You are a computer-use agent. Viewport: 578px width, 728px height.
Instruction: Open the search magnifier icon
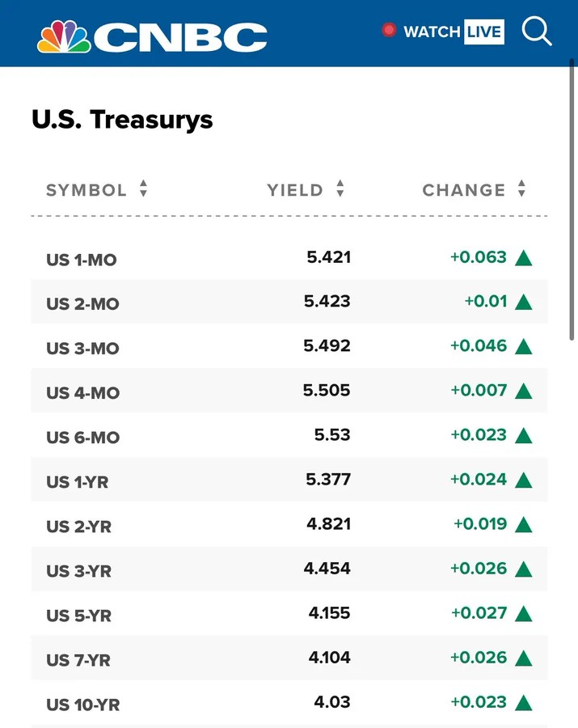coord(536,32)
